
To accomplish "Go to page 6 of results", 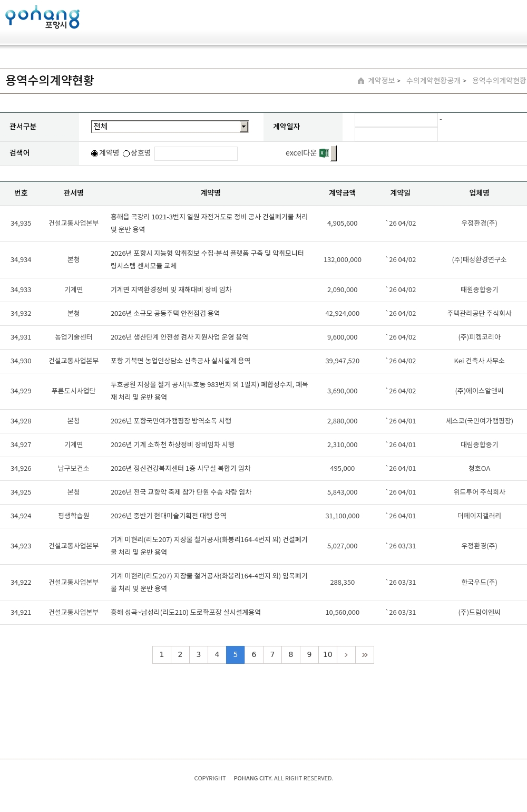I will click(254, 655).
